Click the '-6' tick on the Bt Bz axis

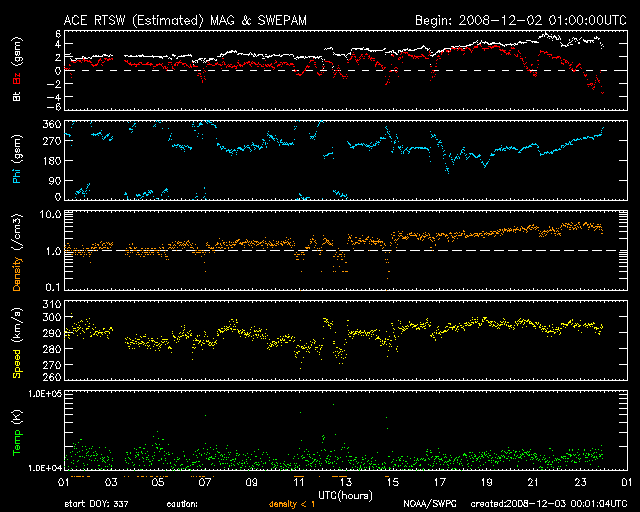pyautogui.click(x=55, y=107)
